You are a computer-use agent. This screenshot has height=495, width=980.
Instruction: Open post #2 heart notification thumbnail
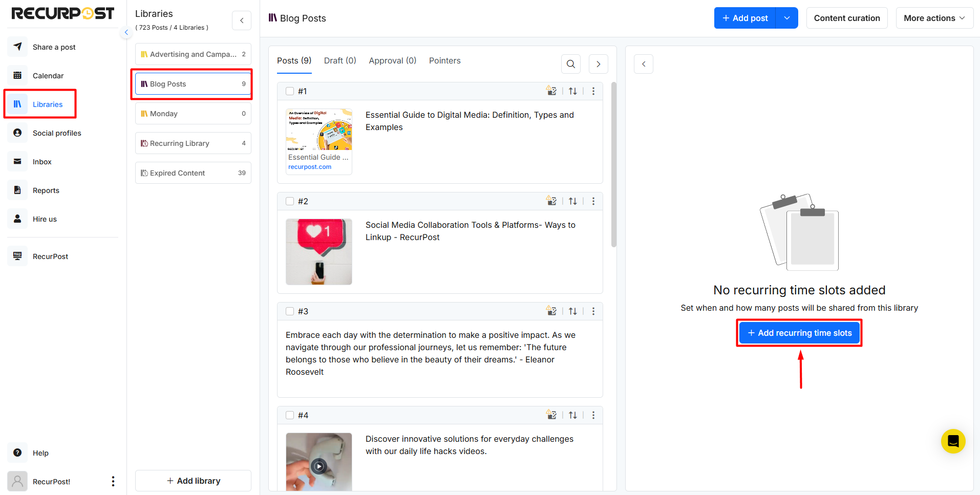pyautogui.click(x=319, y=252)
